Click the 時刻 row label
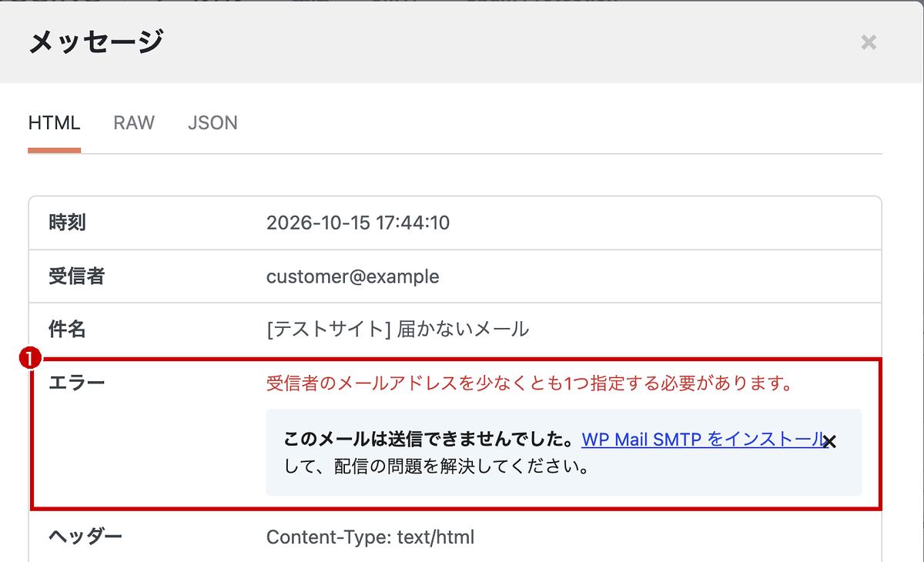 pyautogui.click(x=68, y=223)
